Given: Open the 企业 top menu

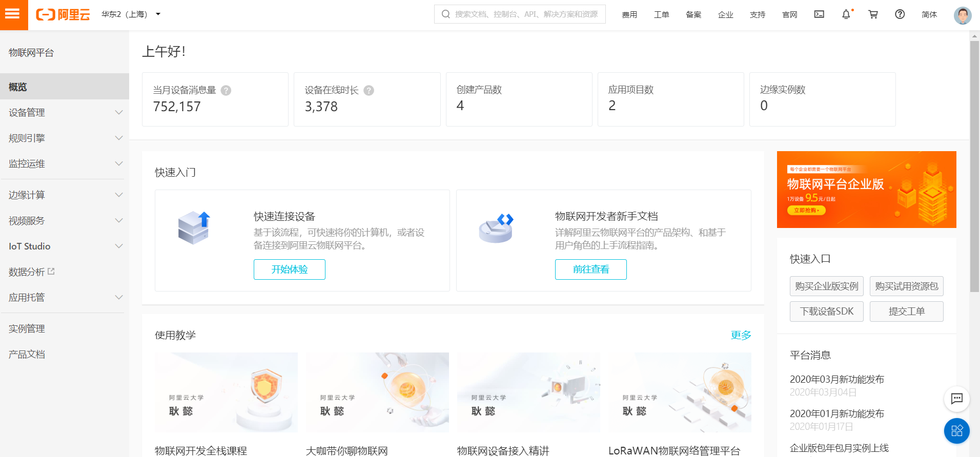Looking at the screenshot, I should pyautogui.click(x=725, y=14).
